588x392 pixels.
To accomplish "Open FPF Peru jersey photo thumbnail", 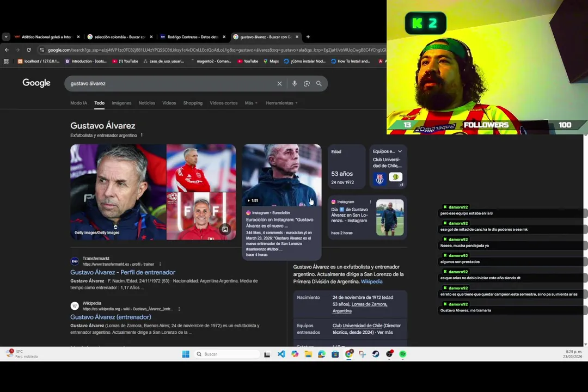I will tap(201, 216).
